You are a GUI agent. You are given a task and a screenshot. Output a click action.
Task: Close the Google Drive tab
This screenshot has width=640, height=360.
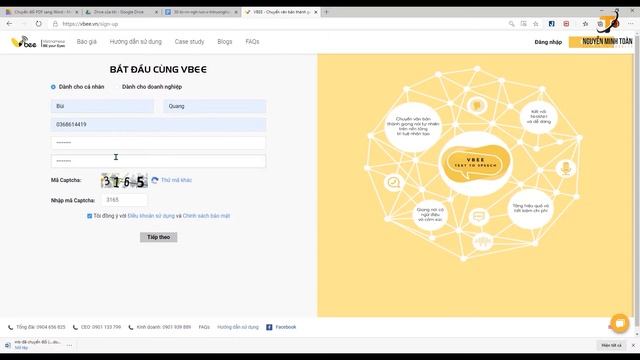156,12
